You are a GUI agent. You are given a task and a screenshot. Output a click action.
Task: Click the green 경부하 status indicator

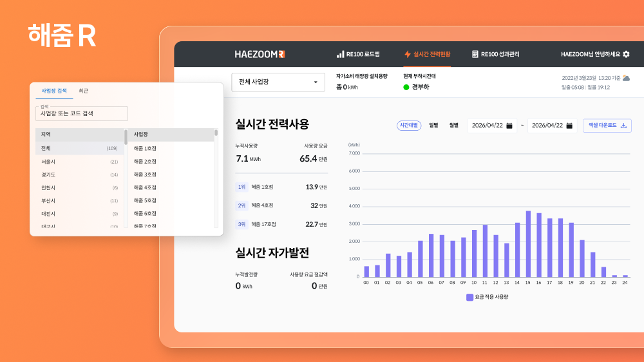click(406, 87)
